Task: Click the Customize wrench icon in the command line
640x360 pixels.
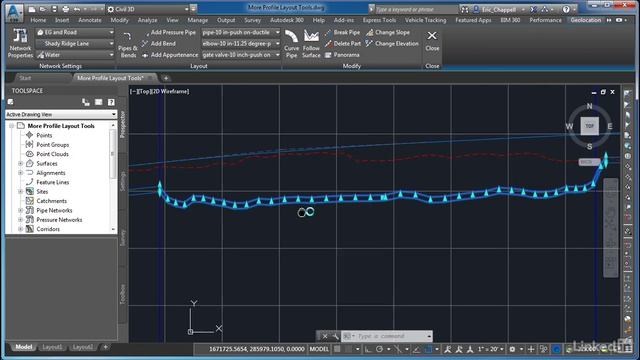Action: [x=335, y=336]
